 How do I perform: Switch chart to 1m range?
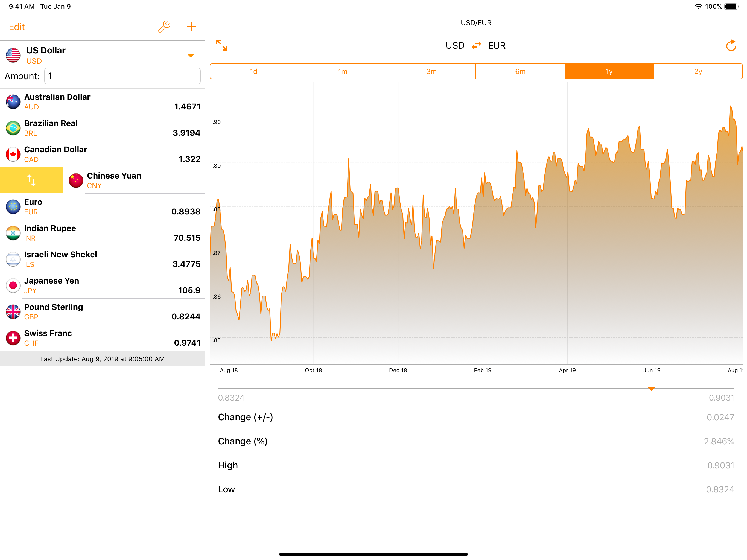[343, 71]
